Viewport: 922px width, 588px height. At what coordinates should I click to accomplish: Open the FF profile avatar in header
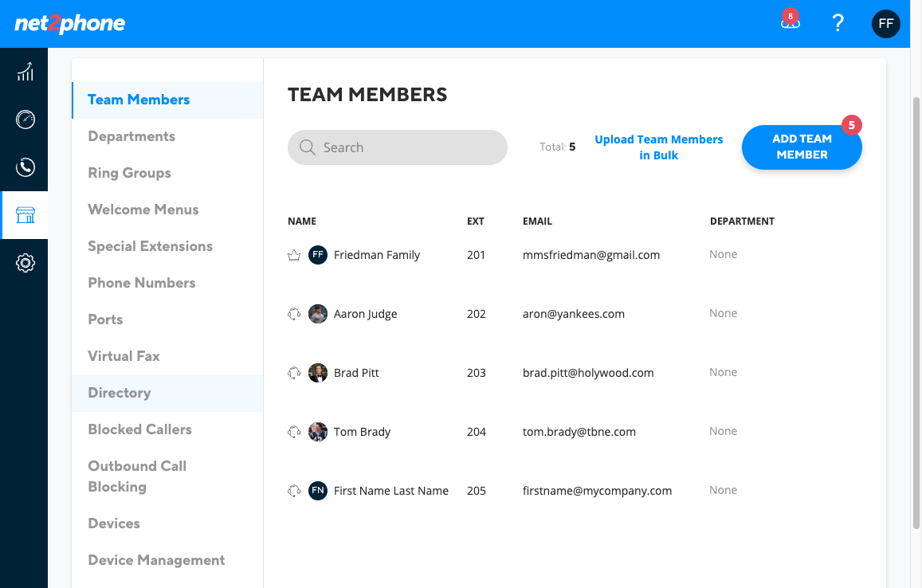(885, 24)
